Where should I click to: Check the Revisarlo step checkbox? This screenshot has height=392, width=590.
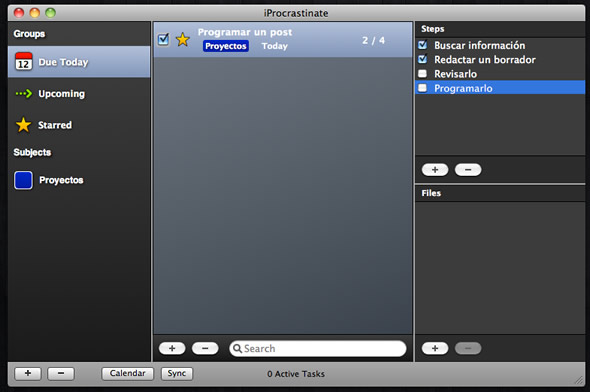click(x=423, y=73)
